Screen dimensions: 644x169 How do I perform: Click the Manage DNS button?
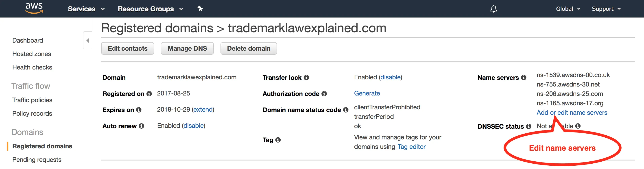click(187, 48)
